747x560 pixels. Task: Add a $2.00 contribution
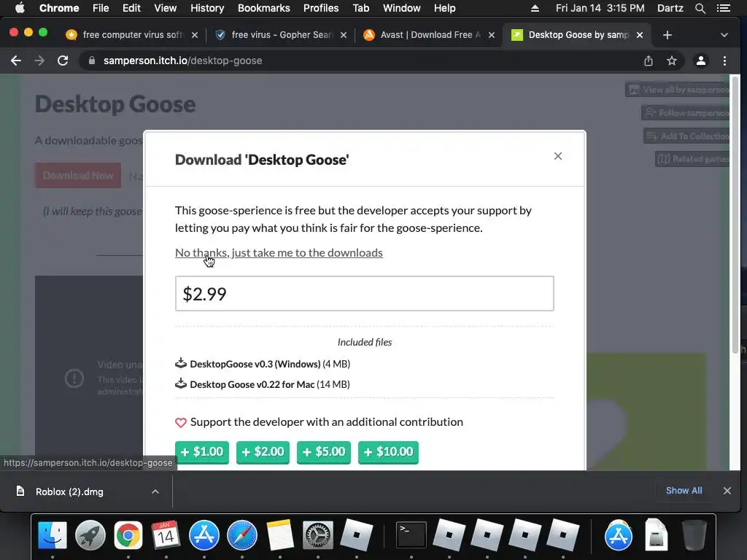pos(263,452)
